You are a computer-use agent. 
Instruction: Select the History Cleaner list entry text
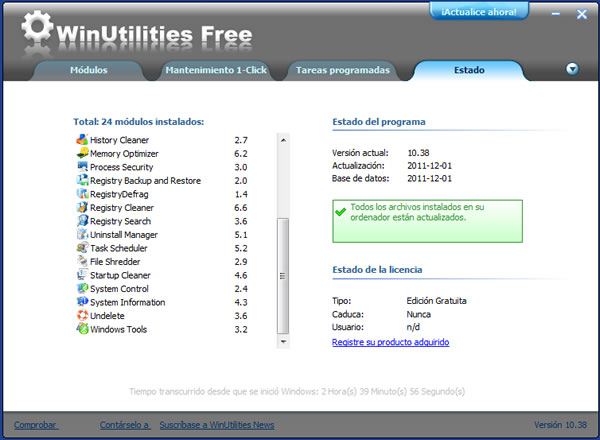click(119, 140)
